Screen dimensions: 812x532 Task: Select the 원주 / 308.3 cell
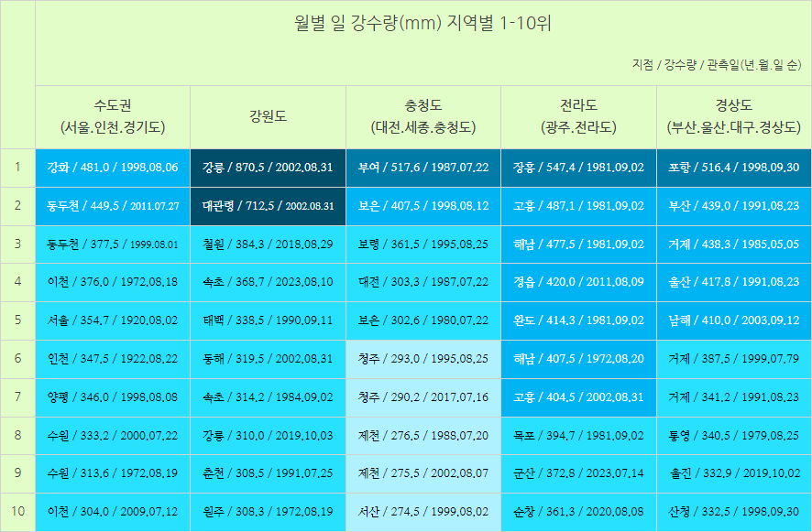[x=268, y=512]
